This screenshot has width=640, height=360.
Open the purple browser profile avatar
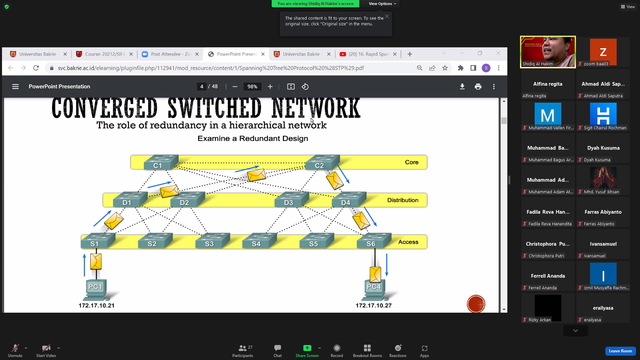click(486, 68)
